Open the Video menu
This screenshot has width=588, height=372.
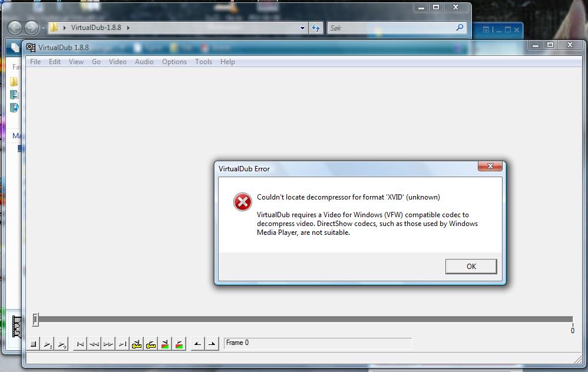[118, 62]
